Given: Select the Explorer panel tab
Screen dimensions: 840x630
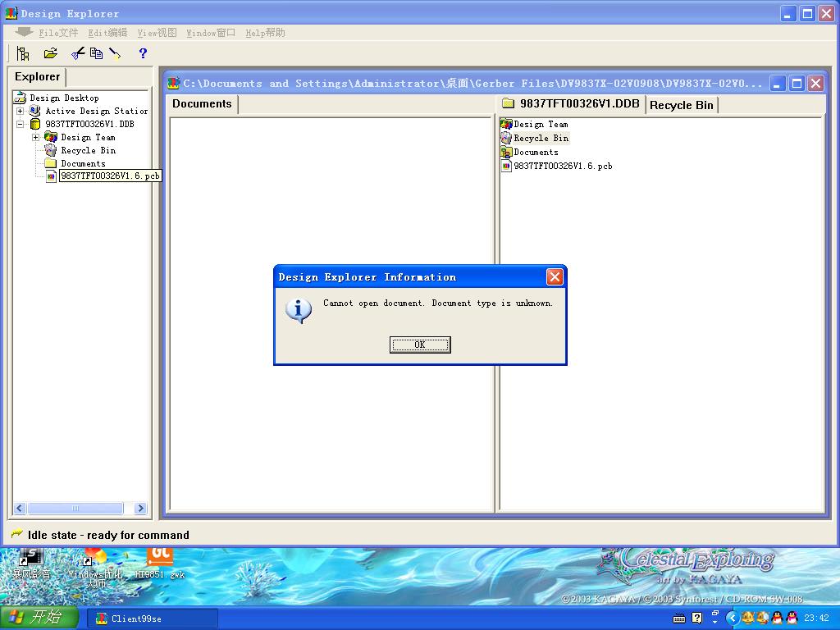Looking at the screenshot, I should 38,76.
